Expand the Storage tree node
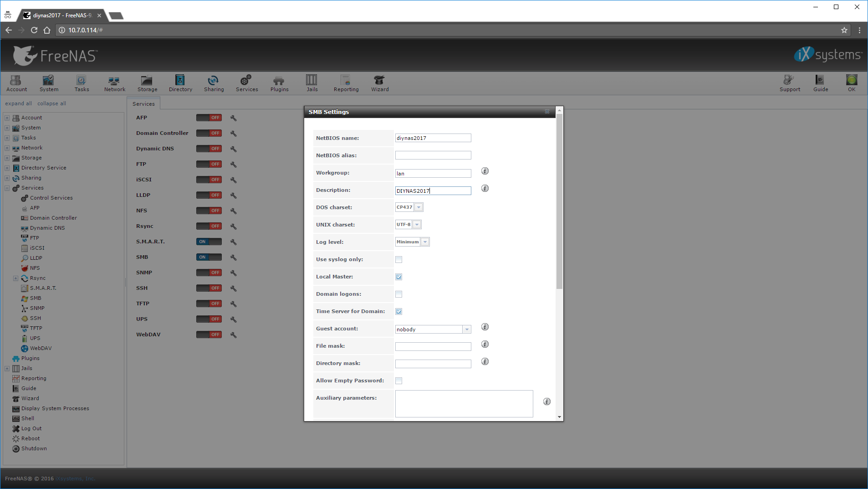Viewport: 868px width, 489px height. 7,158
